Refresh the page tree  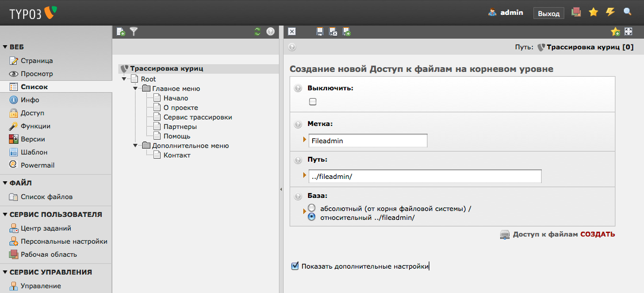257,31
